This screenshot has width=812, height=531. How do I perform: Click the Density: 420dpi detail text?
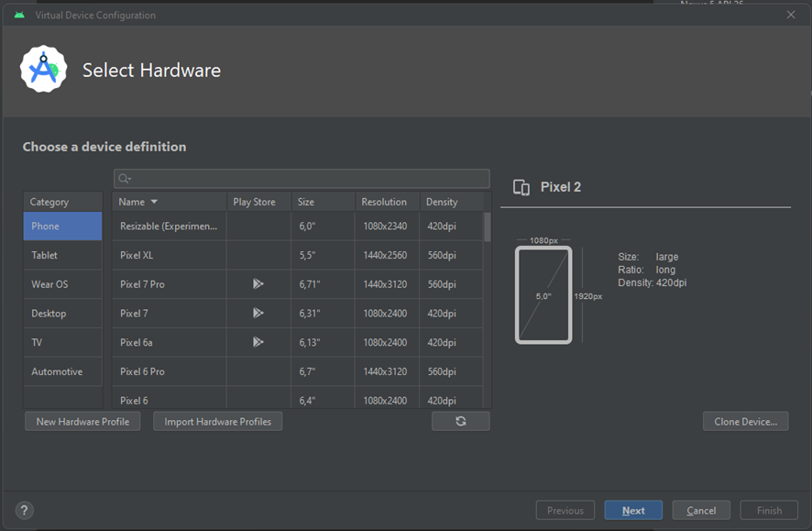pyautogui.click(x=652, y=282)
